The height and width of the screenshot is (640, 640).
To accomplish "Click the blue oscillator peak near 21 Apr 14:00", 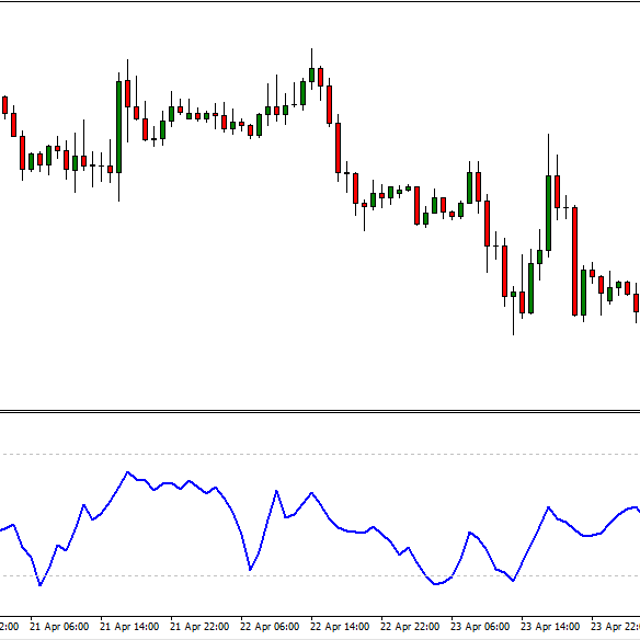I will (127, 472).
